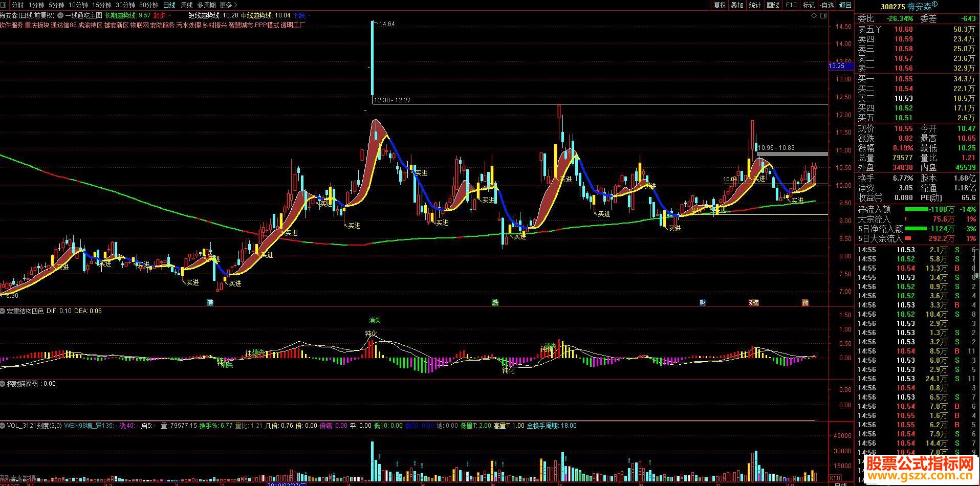
Task: Switch to the 分时 intraday view
Action: point(18,5)
